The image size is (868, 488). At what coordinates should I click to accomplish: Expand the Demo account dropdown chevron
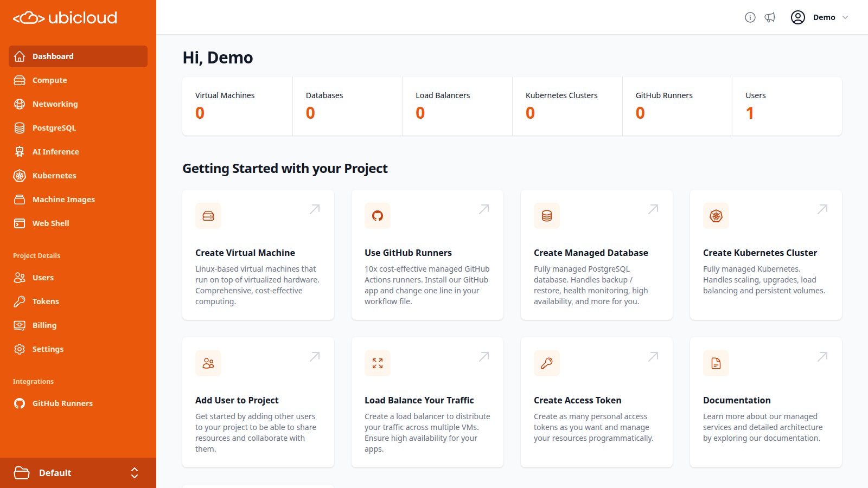tap(845, 17)
